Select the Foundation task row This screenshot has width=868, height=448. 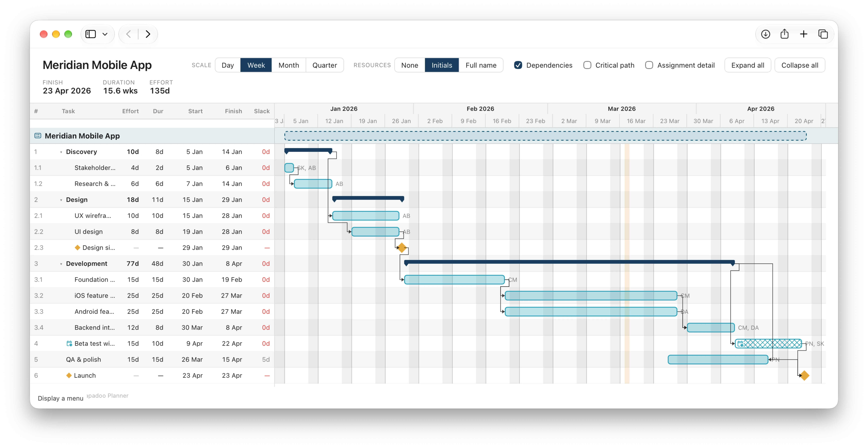coord(152,279)
